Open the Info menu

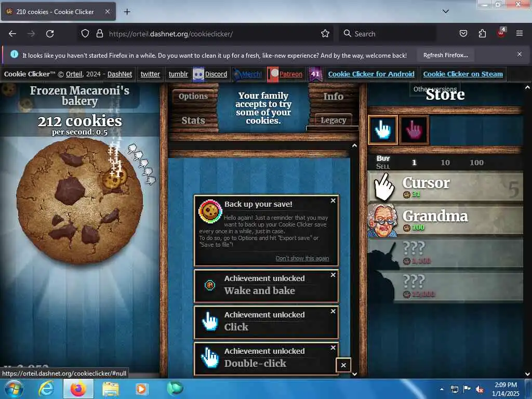click(333, 96)
